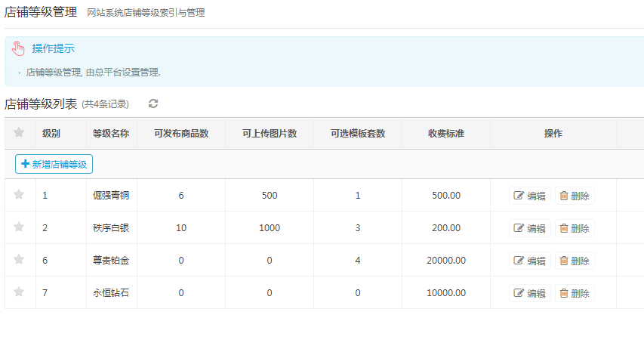Screen dimensions: 644x349
Task: Click 新增店铺等级 add button
Action: [54, 164]
